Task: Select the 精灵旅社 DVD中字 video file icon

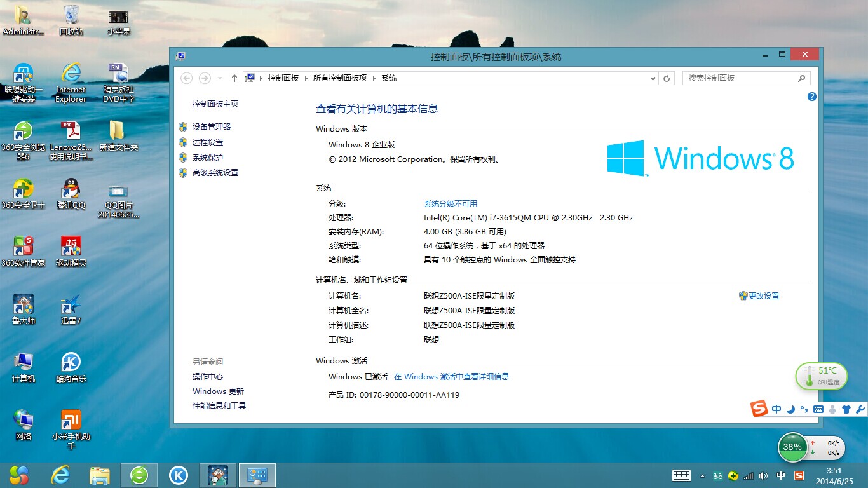Action: click(119, 83)
